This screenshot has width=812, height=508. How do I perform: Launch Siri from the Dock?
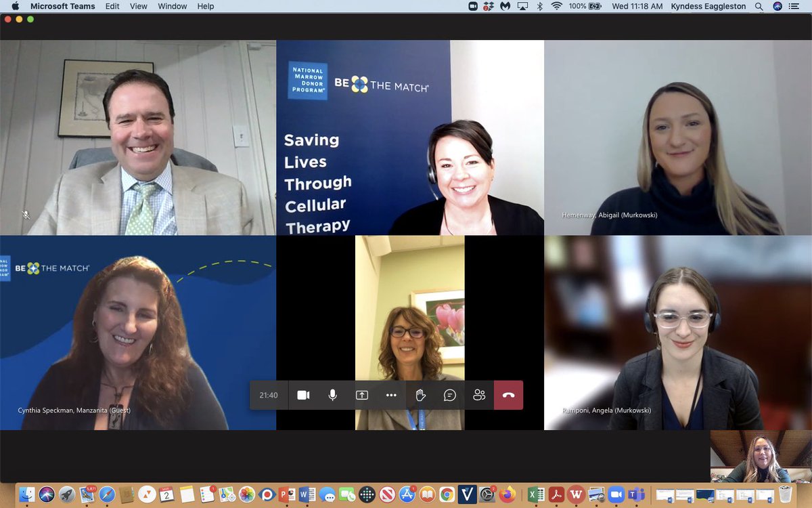(47, 494)
